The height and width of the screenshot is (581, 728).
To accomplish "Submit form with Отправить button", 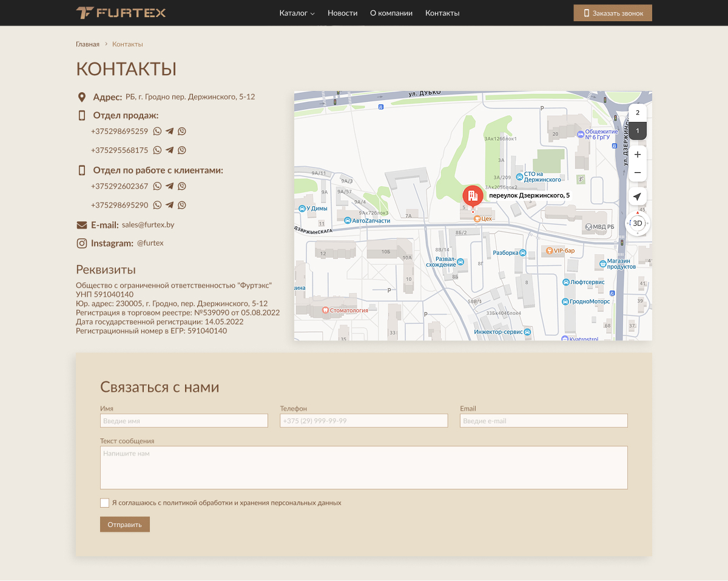I will [124, 525].
